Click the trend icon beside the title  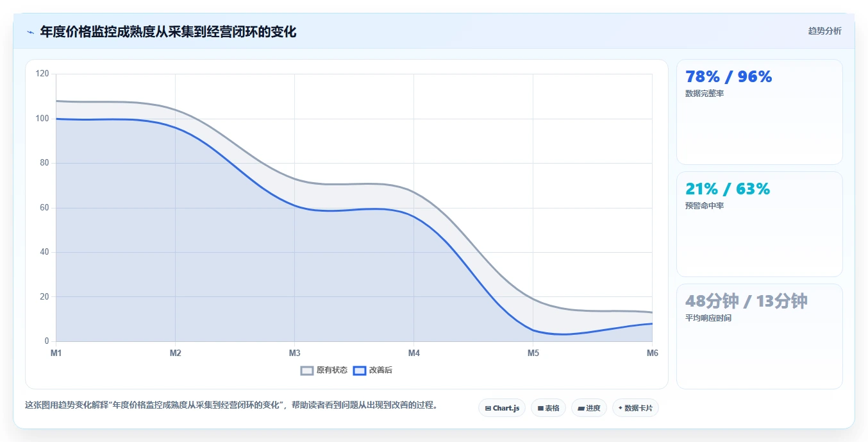click(x=30, y=32)
